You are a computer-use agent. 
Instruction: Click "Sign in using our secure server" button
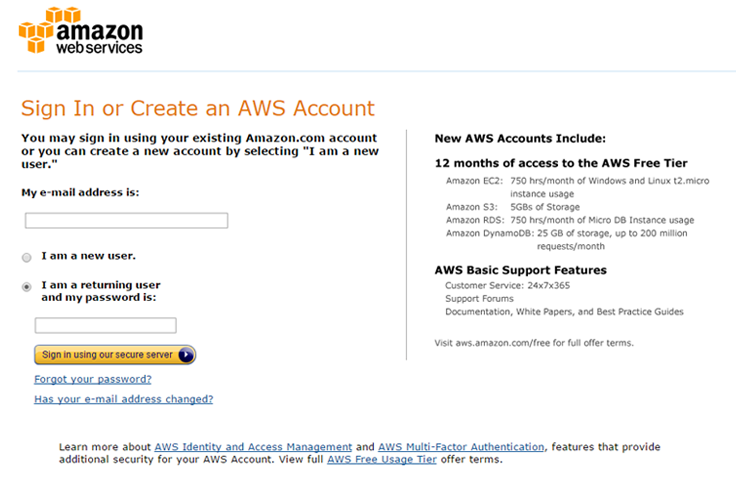pyautogui.click(x=115, y=355)
